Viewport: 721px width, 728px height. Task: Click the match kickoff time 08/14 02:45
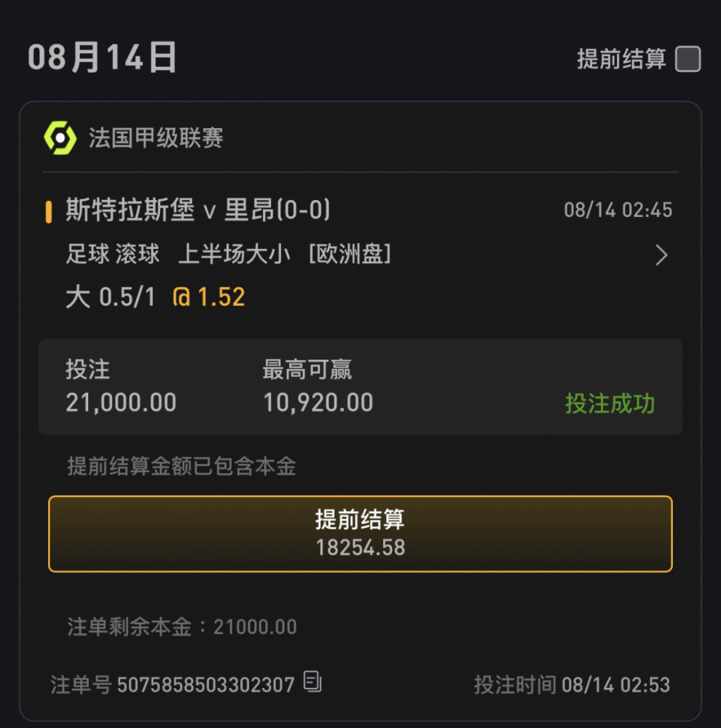pos(618,210)
